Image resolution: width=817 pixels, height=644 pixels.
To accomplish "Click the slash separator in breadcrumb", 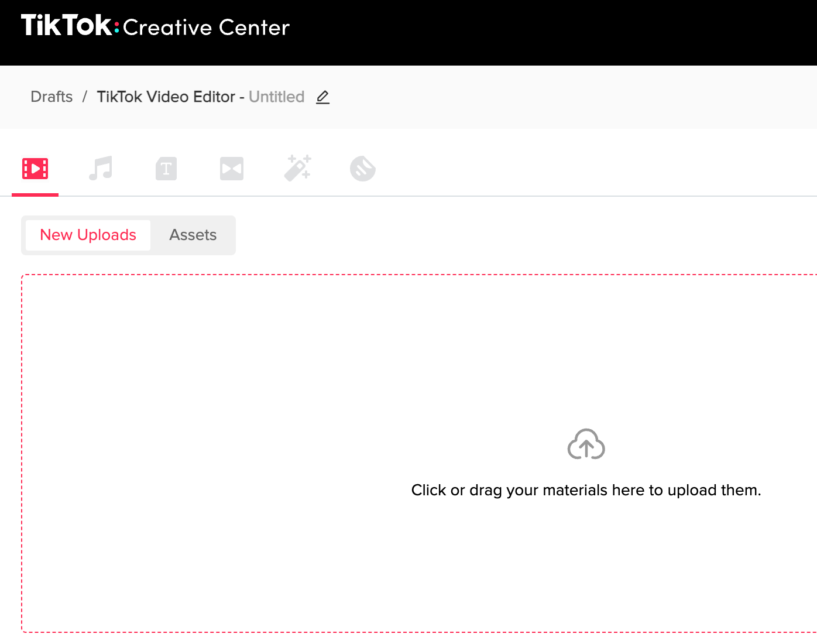I will click(x=85, y=97).
